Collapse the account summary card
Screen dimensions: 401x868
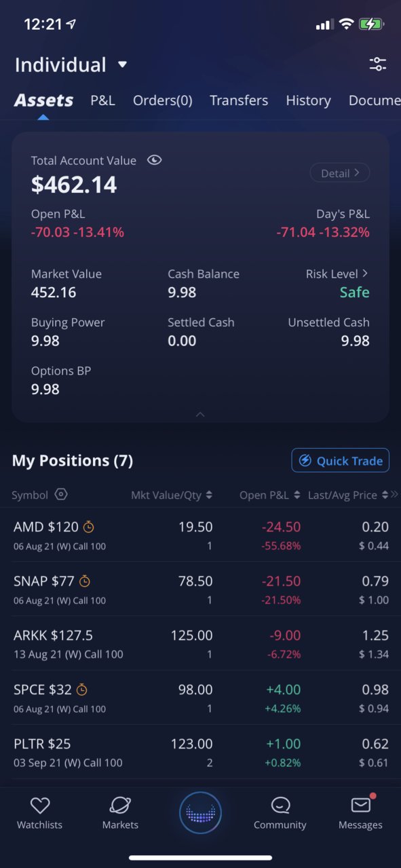pos(200,414)
